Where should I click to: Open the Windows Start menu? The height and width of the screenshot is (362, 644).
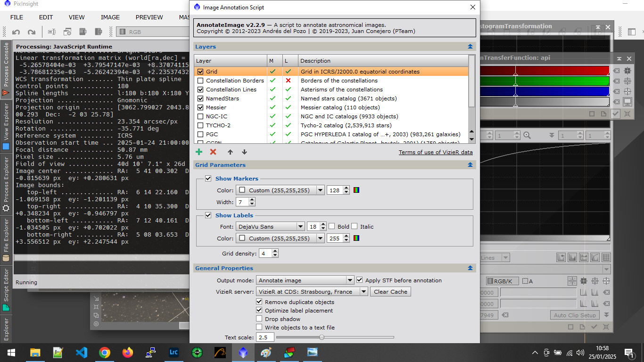coord(11,352)
